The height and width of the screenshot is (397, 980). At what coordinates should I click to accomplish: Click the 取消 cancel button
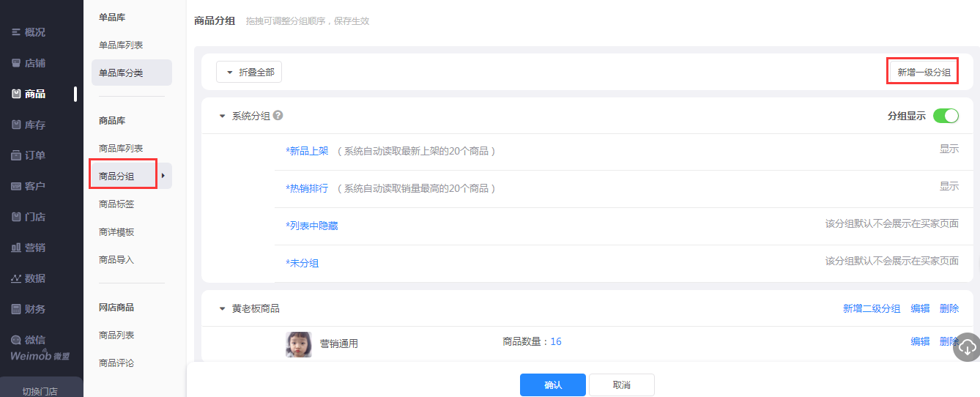click(x=622, y=385)
